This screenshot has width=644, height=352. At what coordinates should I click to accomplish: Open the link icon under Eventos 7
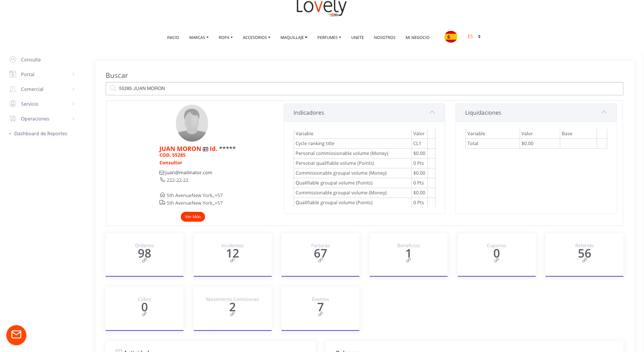320,314
